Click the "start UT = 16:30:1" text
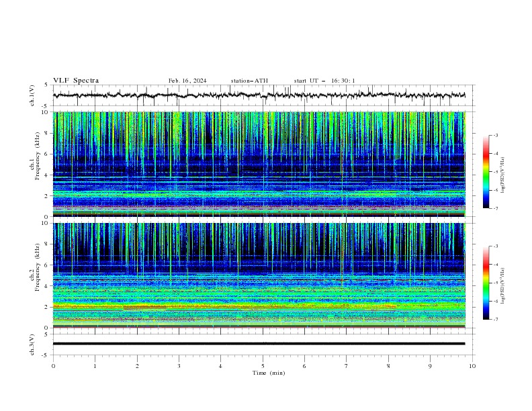 (324, 81)
